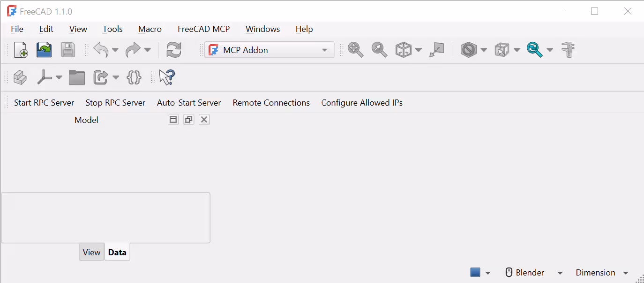Image resolution: width=644 pixels, height=283 pixels.
Task: Expand the standard views dropdown arrow
Action: (x=418, y=50)
